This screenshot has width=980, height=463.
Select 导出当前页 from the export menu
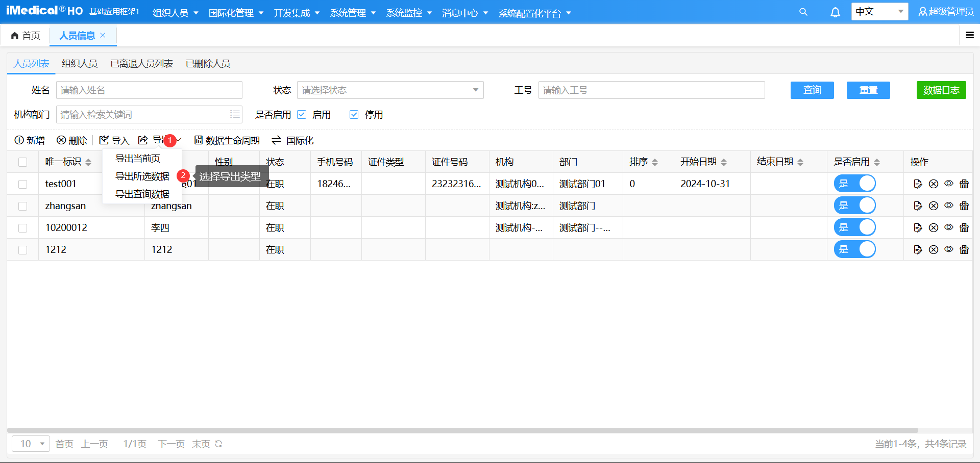pos(138,159)
